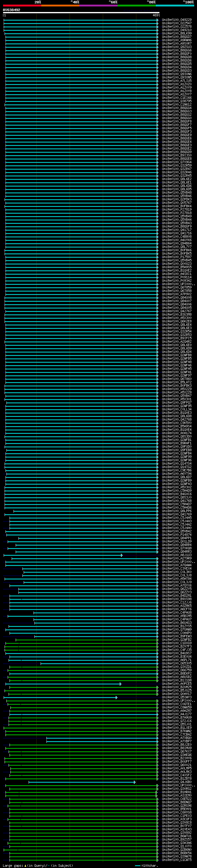Open the UniRef100_Q93XN6 hit label

pyautogui.click(x=177, y=74)
